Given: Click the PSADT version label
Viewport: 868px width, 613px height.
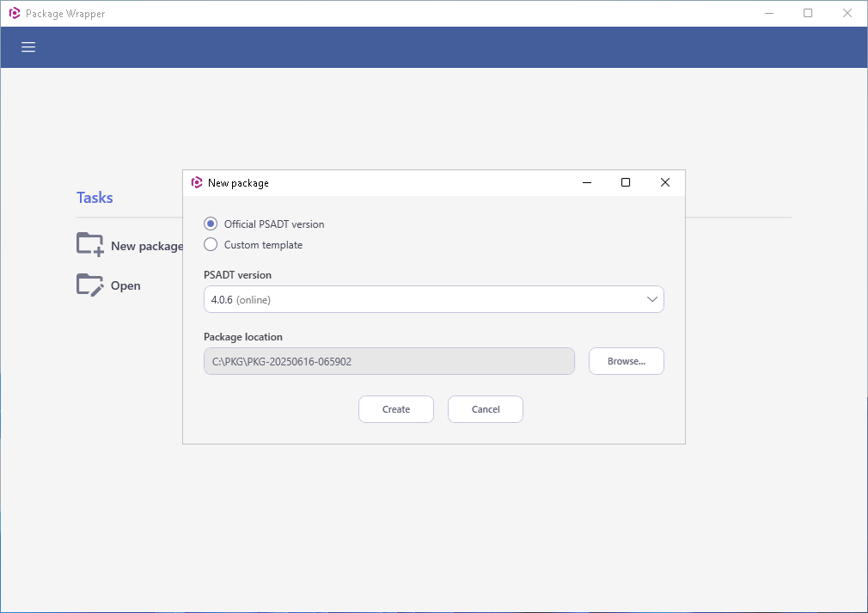Looking at the screenshot, I should click(x=237, y=274).
